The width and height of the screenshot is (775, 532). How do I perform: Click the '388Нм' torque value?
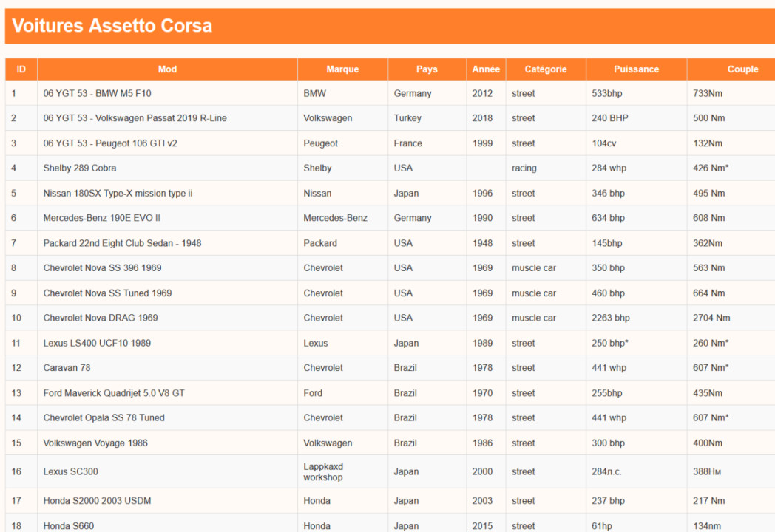[x=707, y=471]
